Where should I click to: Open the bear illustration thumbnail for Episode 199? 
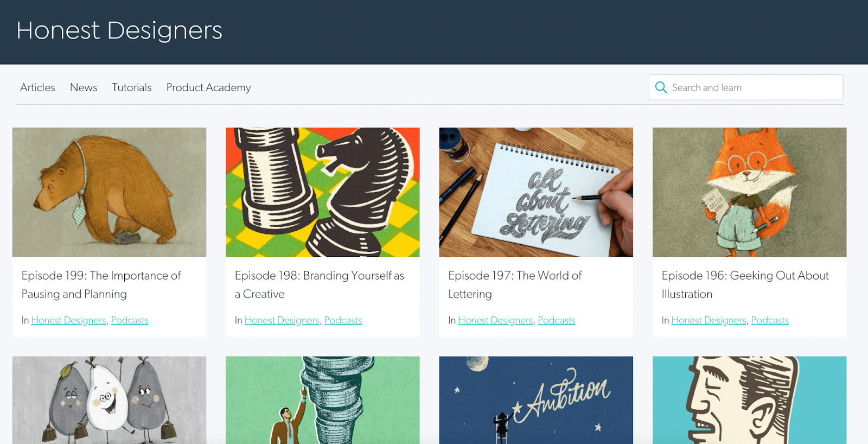(x=109, y=192)
